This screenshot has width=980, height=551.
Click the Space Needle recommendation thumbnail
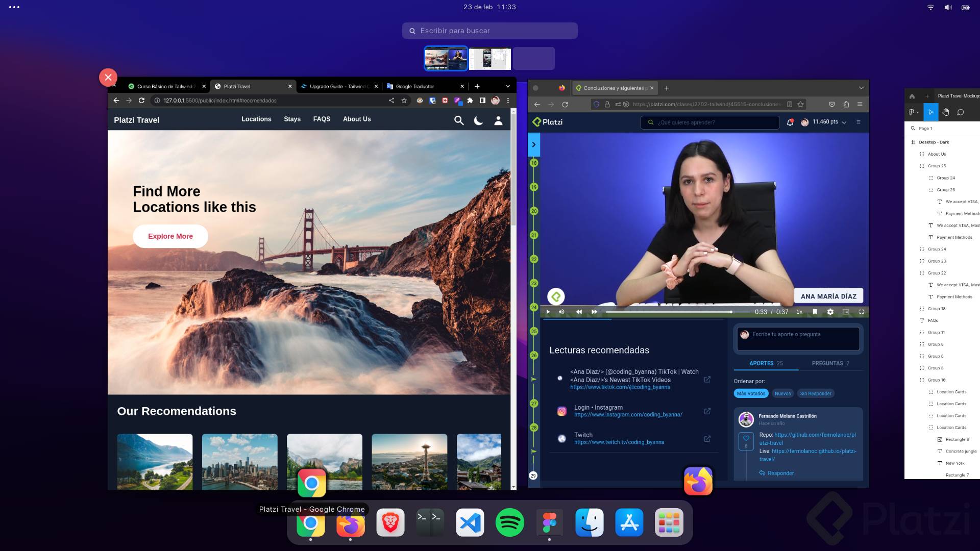click(x=409, y=462)
